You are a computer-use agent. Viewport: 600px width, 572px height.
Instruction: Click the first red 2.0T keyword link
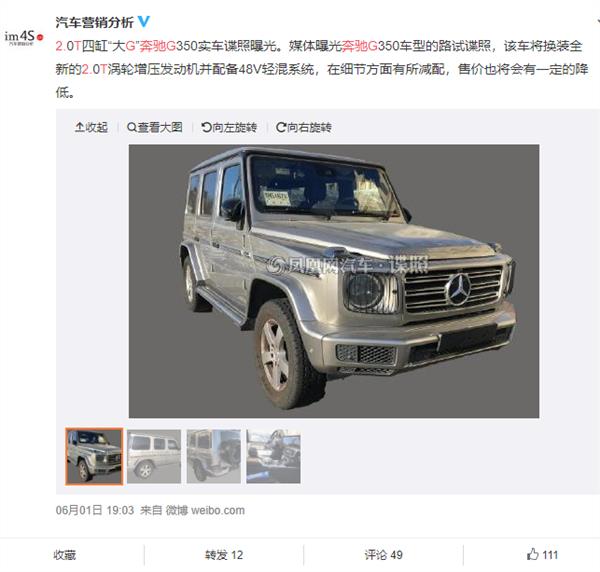pos(68,46)
